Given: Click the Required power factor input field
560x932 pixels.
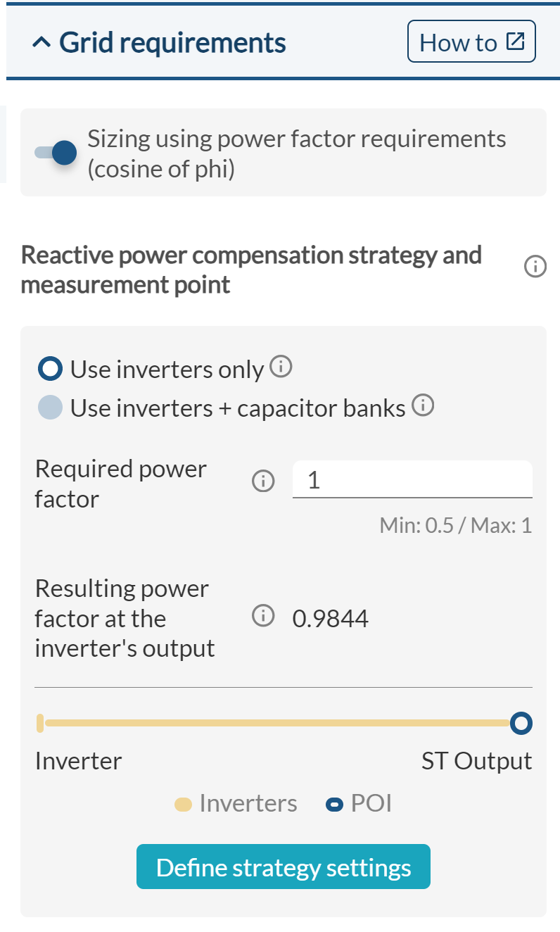Looking at the screenshot, I should (412, 479).
